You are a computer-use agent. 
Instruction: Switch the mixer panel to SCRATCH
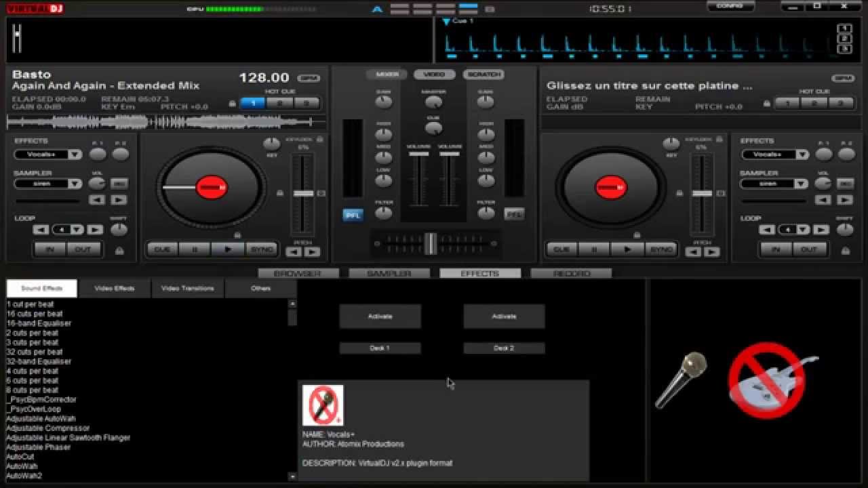coord(484,75)
